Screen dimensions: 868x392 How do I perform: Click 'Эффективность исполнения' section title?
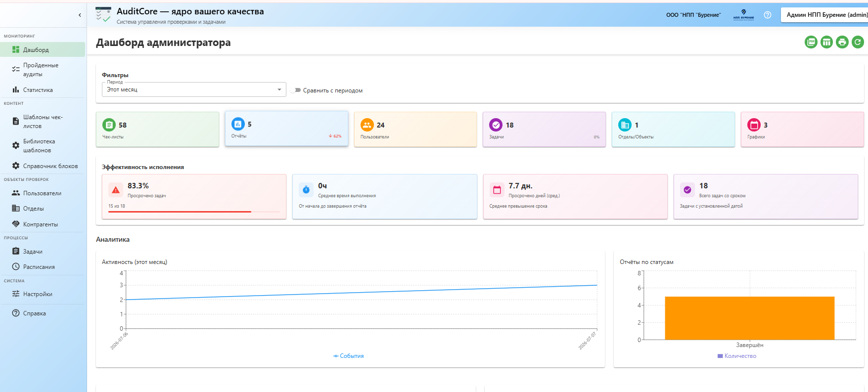143,167
